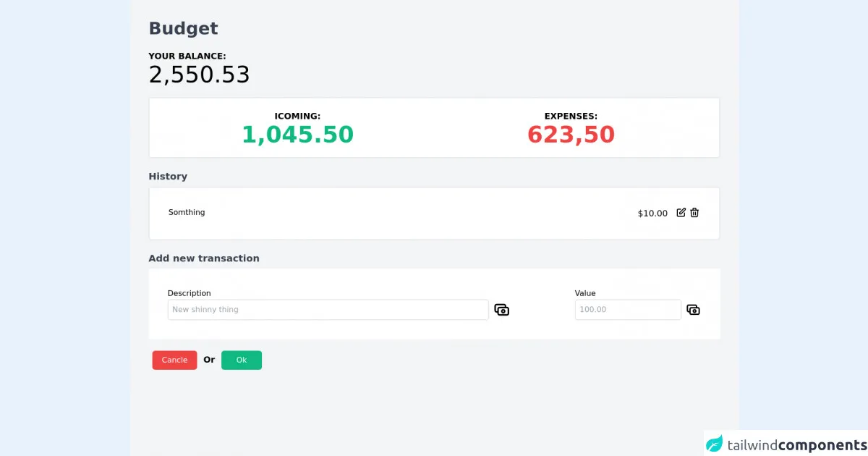Viewport: 868px width, 456px height.
Task: Click the edit icon for Somthing transaction
Action: click(681, 213)
